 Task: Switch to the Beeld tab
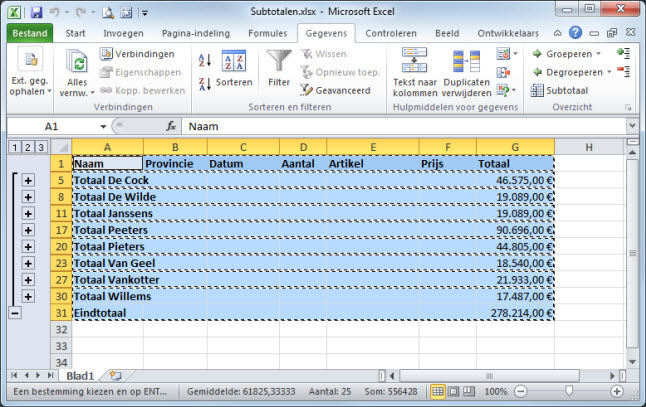coord(447,33)
